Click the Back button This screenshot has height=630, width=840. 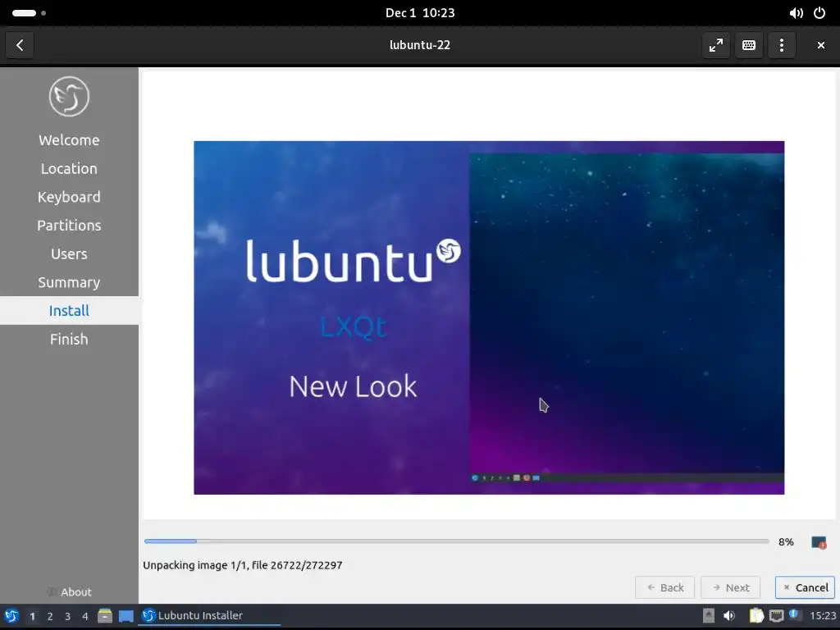pos(664,587)
